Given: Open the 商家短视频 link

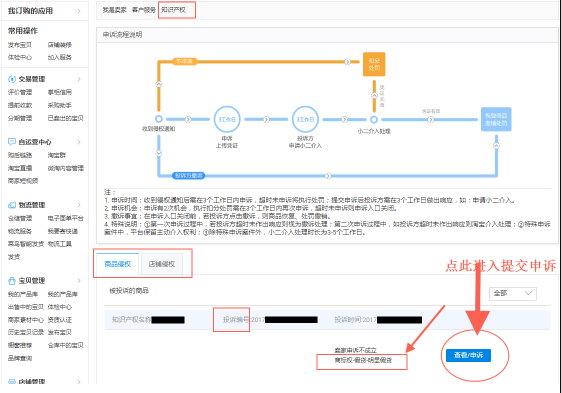Looking at the screenshot, I should pos(23,181).
